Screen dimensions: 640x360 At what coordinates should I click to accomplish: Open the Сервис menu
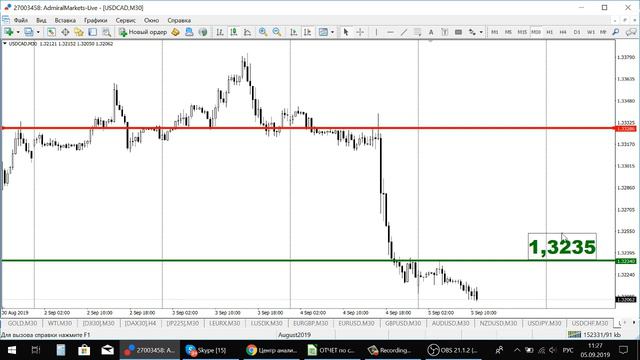coord(125,20)
